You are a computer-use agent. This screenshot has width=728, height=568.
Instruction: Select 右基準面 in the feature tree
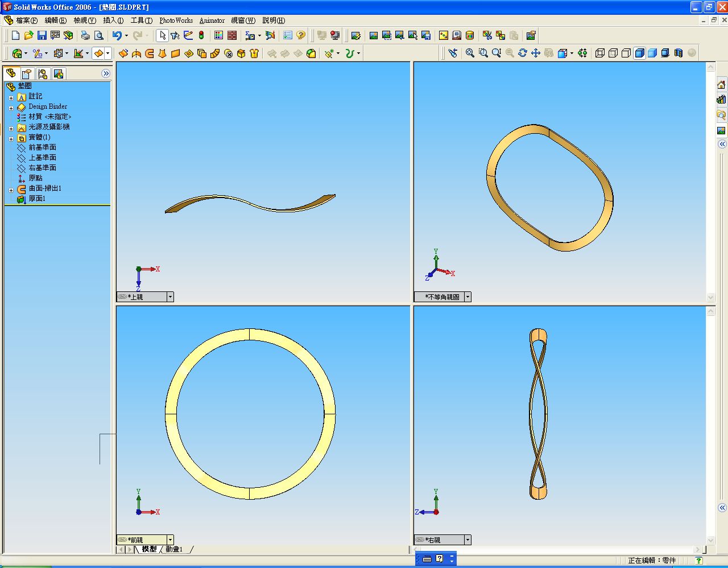42,168
